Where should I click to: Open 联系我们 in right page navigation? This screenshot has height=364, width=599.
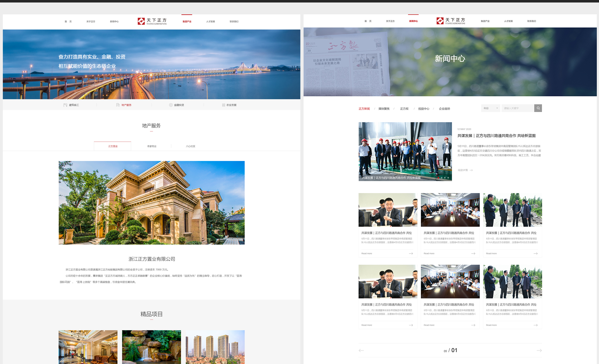click(531, 21)
